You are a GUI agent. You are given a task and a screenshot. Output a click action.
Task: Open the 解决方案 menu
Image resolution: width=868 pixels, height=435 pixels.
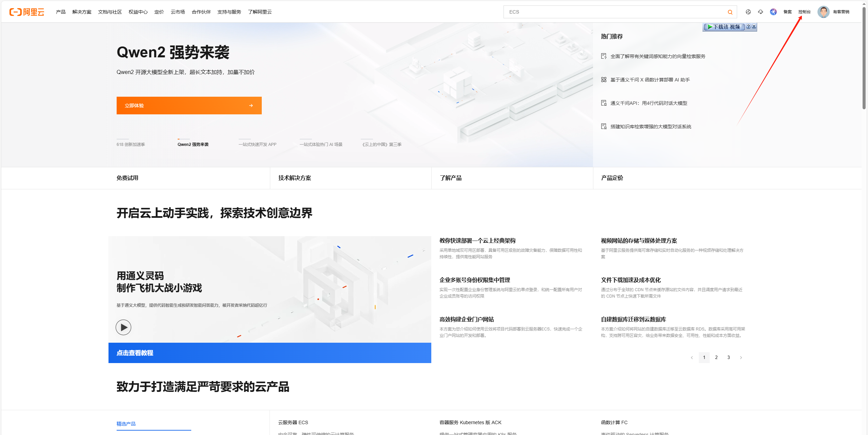(82, 12)
